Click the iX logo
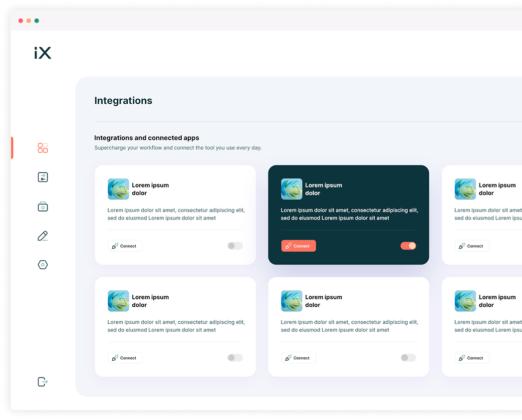 pyautogui.click(x=42, y=53)
